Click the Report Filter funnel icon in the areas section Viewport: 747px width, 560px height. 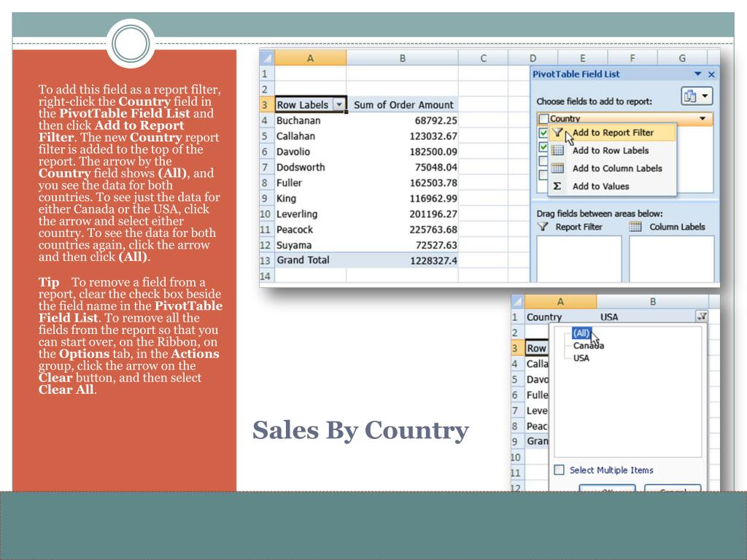pyautogui.click(x=543, y=227)
